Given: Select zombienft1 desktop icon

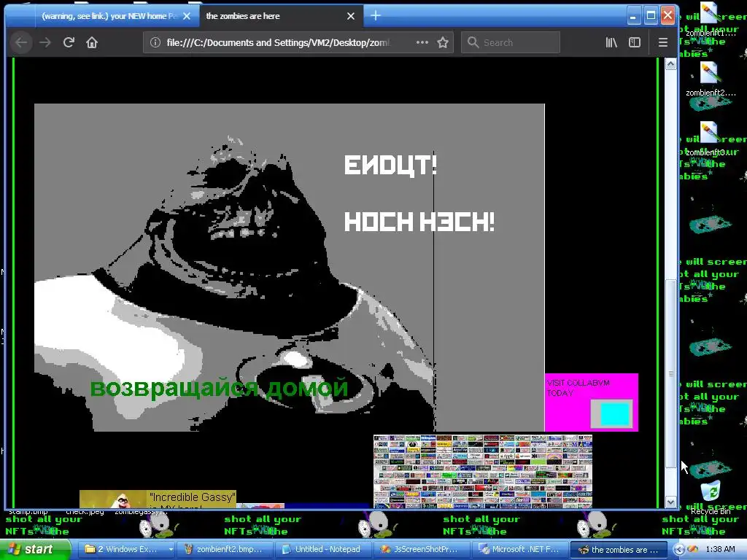Looking at the screenshot, I should (x=711, y=20).
